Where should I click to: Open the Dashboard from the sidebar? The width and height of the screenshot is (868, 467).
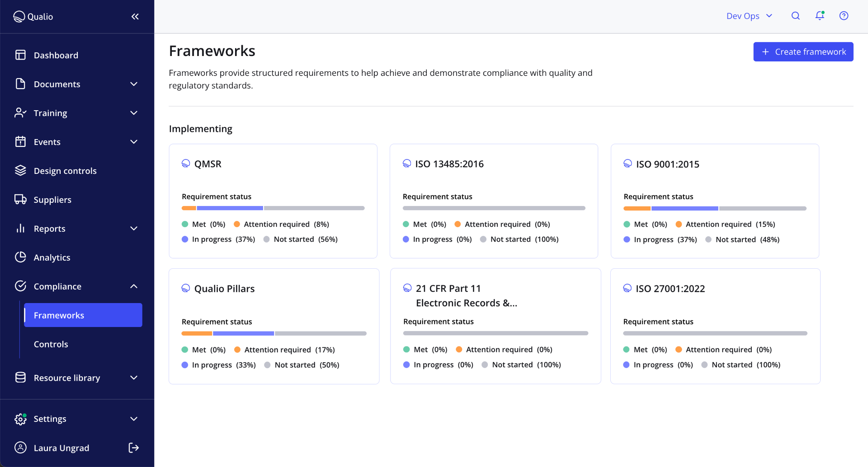click(x=56, y=55)
